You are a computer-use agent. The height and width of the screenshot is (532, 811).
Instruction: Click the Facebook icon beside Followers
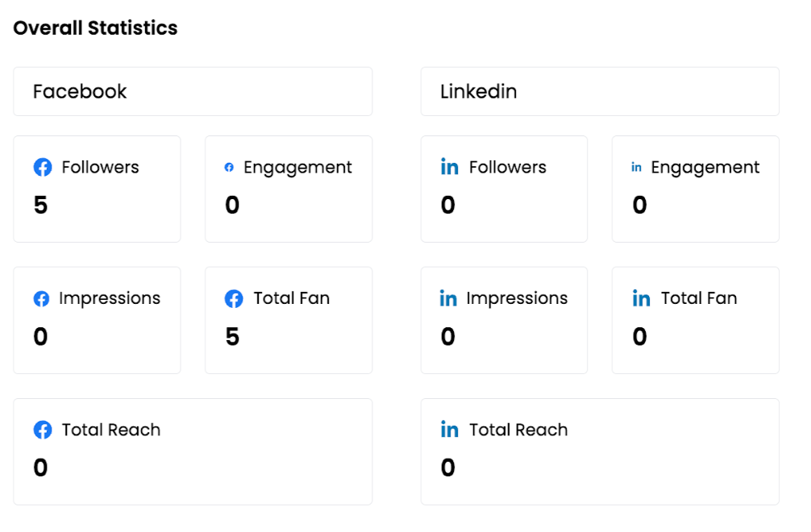tap(43, 168)
